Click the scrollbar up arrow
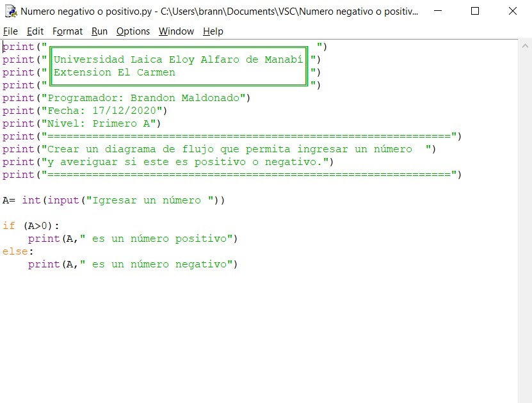The image size is (532, 403). (x=525, y=45)
